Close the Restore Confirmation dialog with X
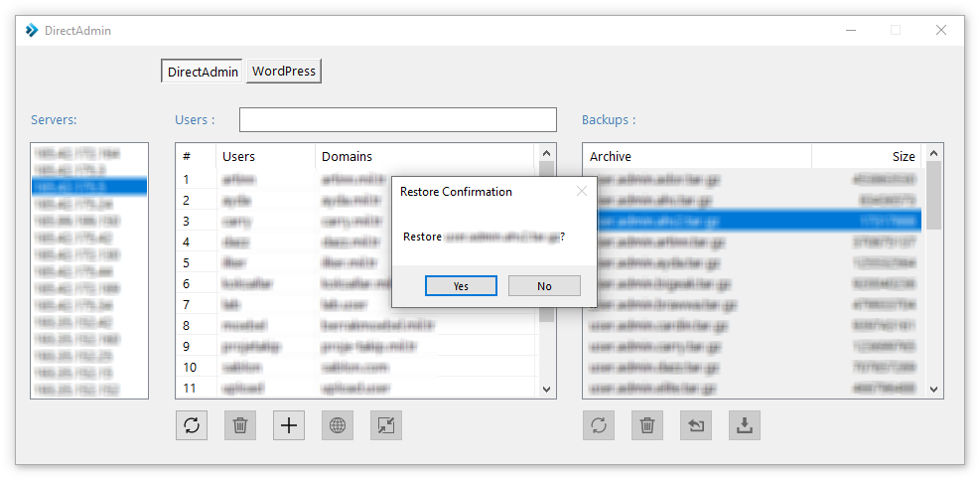Screen dimensions: 980x480 (581, 192)
